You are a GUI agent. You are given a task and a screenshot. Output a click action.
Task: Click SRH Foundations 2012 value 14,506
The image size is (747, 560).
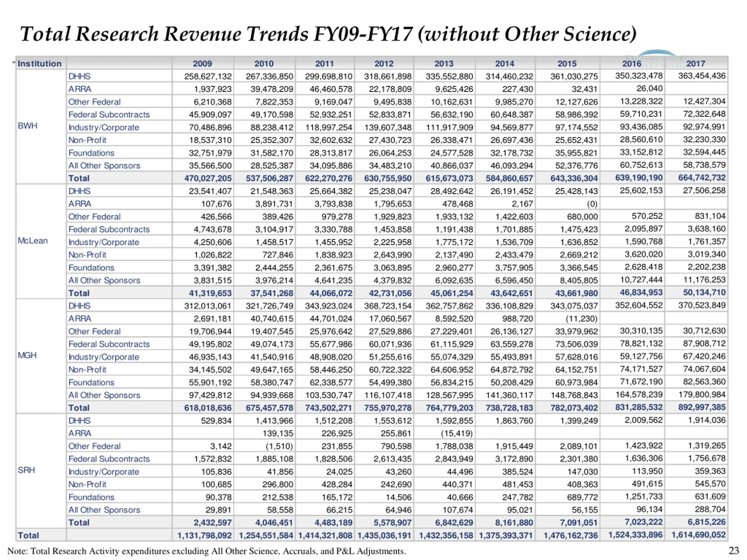pos(399,497)
